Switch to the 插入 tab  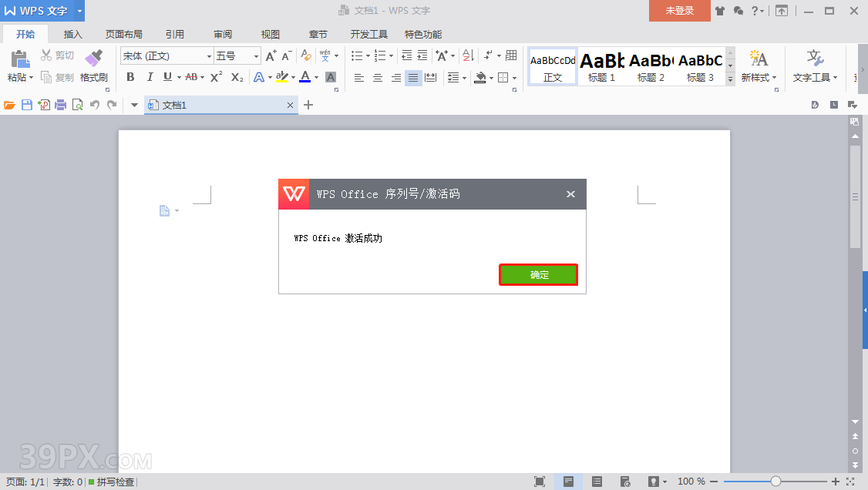(x=72, y=35)
